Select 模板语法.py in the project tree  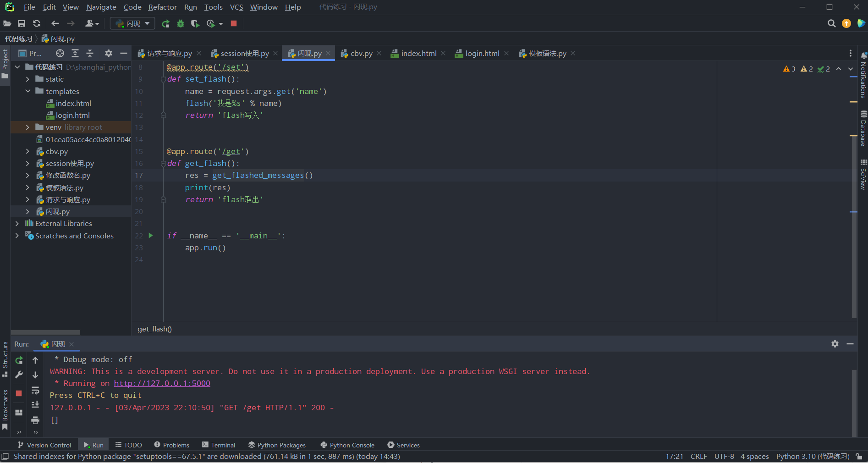[x=65, y=187]
